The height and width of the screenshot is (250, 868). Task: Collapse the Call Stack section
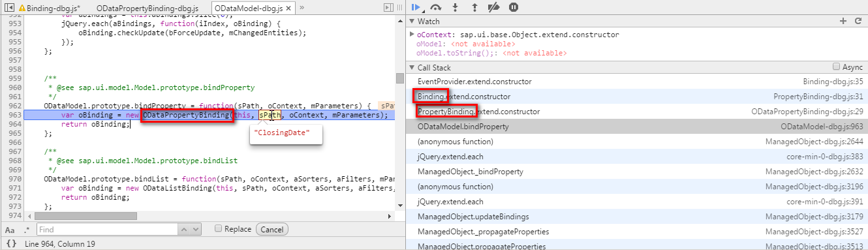click(x=412, y=68)
